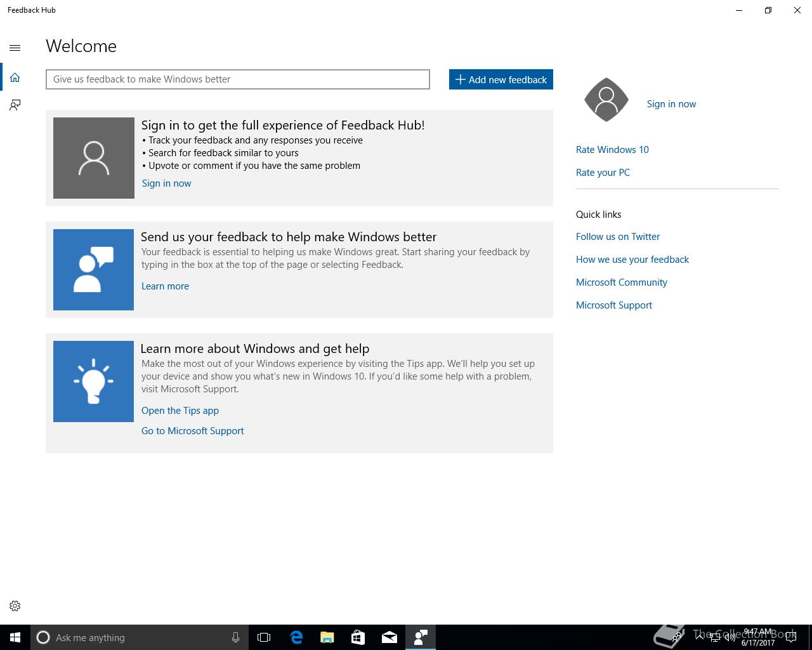Open the Tips app link
The height and width of the screenshot is (650, 812).
180,411
